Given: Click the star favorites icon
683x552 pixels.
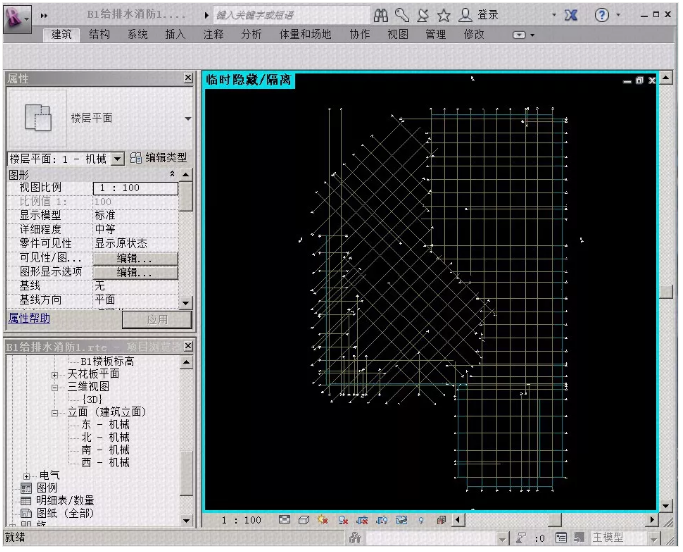Looking at the screenshot, I should click(x=443, y=16).
